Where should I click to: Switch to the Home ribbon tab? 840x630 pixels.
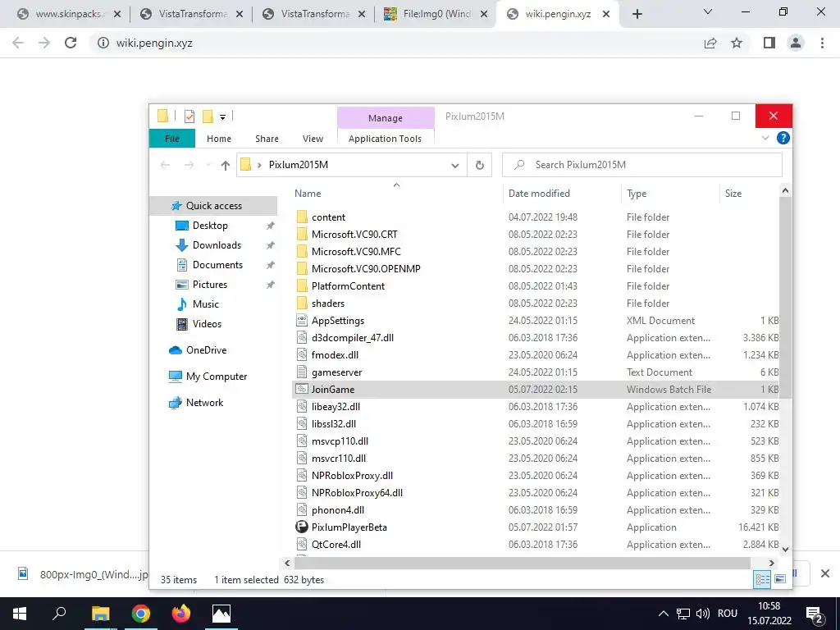click(x=219, y=139)
